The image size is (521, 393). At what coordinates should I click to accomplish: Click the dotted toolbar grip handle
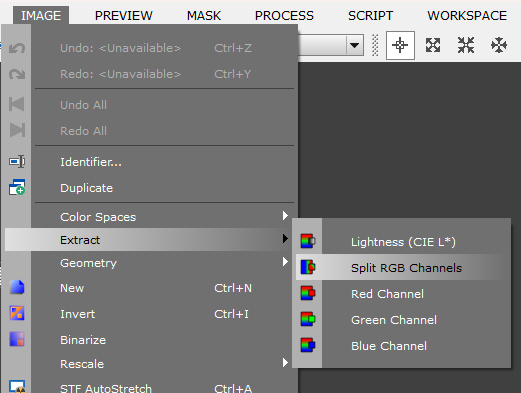(375, 45)
